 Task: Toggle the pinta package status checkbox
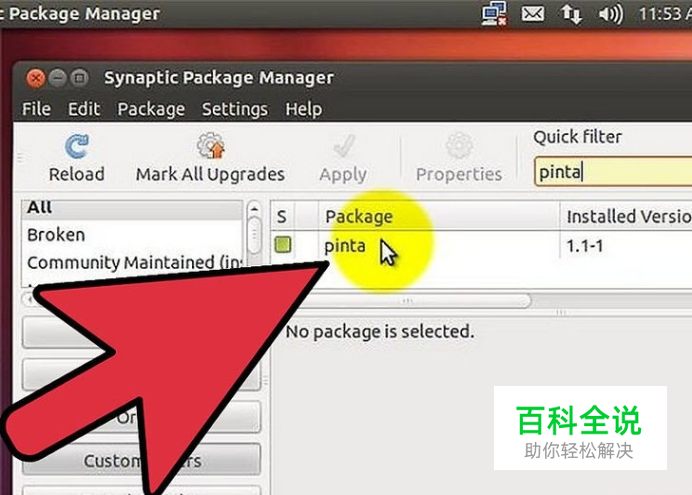pyautogui.click(x=283, y=245)
